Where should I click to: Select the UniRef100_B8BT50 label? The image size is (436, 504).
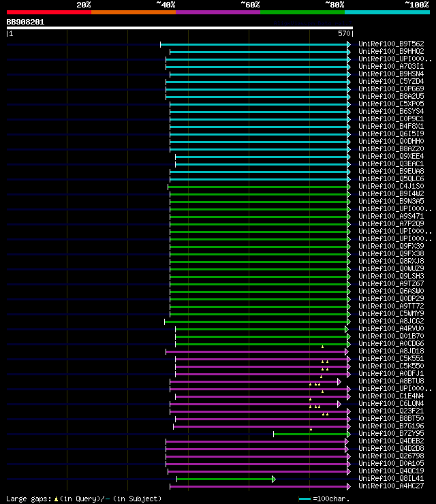point(391,418)
